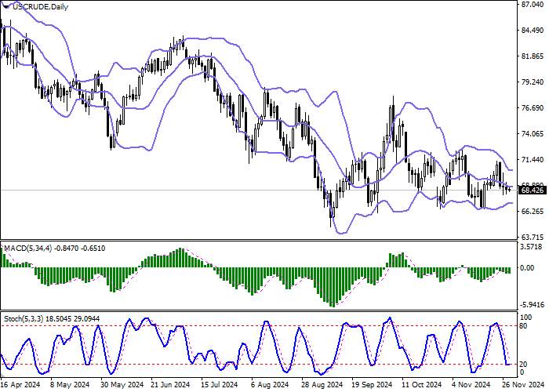The width and height of the screenshot is (549, 392).
Task: Click date label 16 Apr 2024
Action: coord(20,385)
